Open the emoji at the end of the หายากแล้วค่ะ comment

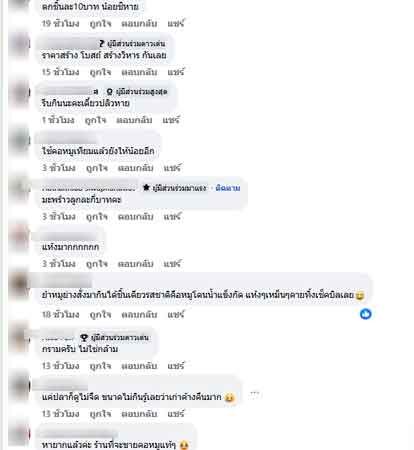(184, 445)
